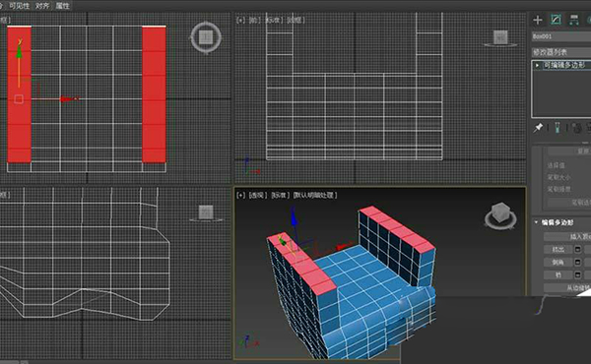Screen dimensions: 591x364
Task: Click the left red selected polygon strip in the top viewport
Action: (x=20, y=94)
